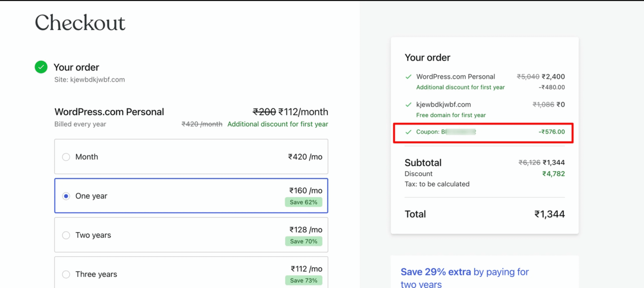The image size is (644, 288).
Task: Click the Save 70% badge
Action: [x=303, y=241]
